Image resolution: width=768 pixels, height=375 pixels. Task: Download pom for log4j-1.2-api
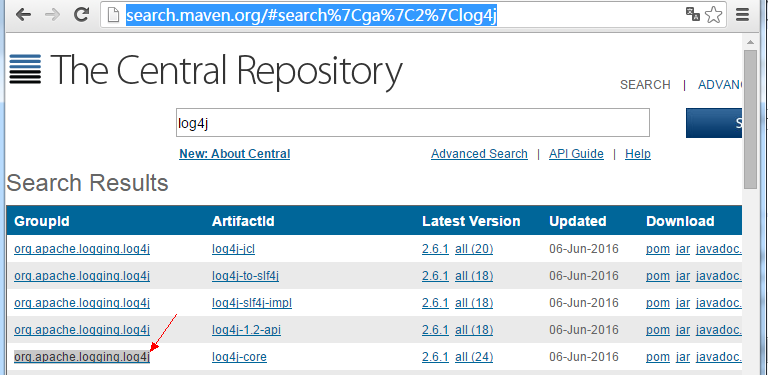pyautogui.click(x=658, y=330)
